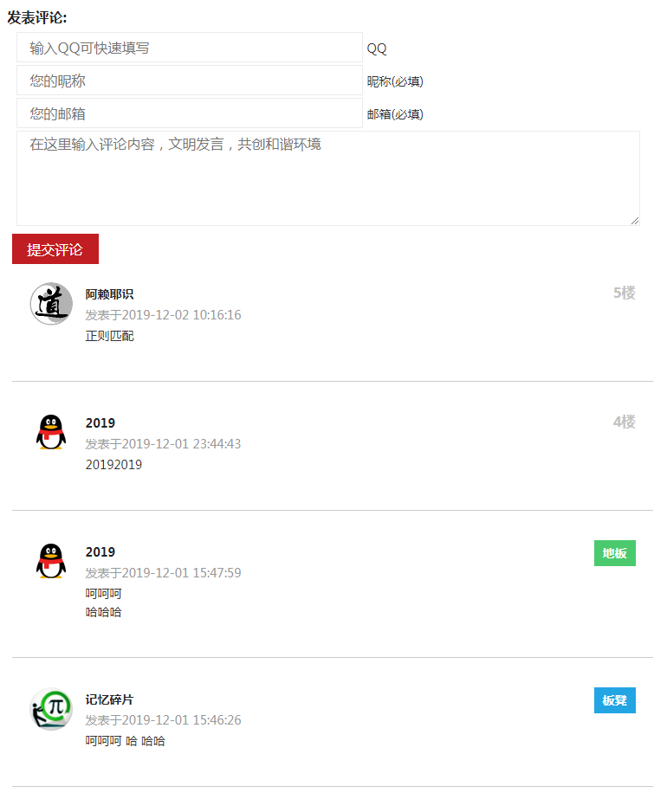This screenshot has height=812, width=667.
Task: Click the blue 板凳 badge
Action: tap(615, 700)
